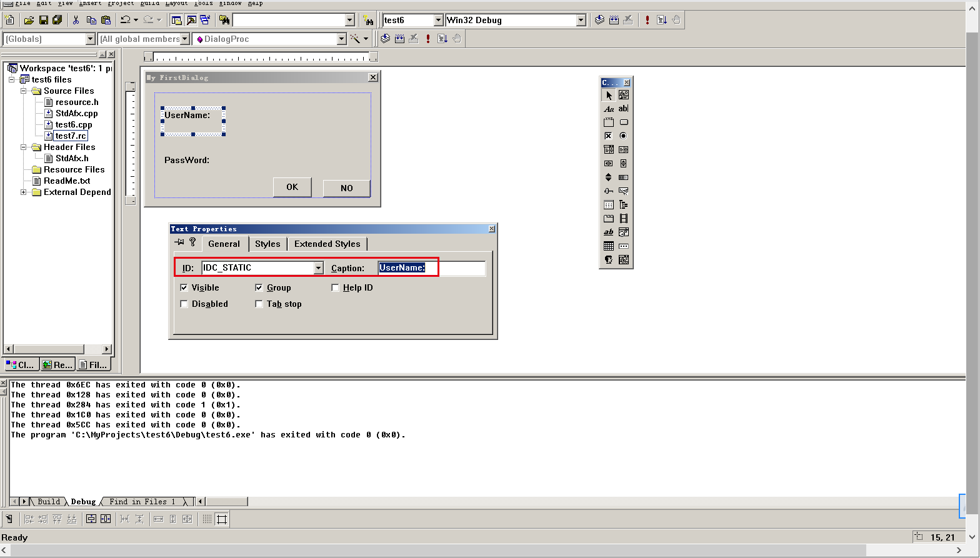Select the Combo Box control tool
This screenshot has width=980, height=558.
[609, 149]
